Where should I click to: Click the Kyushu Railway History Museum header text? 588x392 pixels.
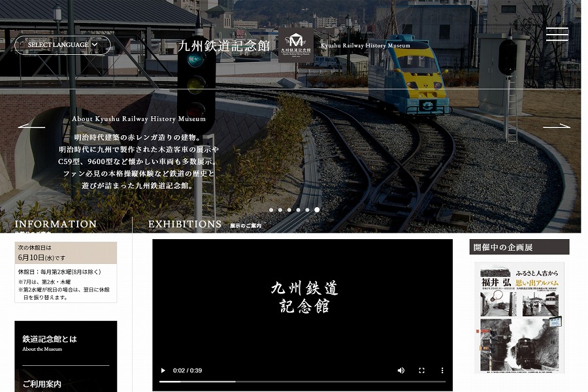point(365,46)
